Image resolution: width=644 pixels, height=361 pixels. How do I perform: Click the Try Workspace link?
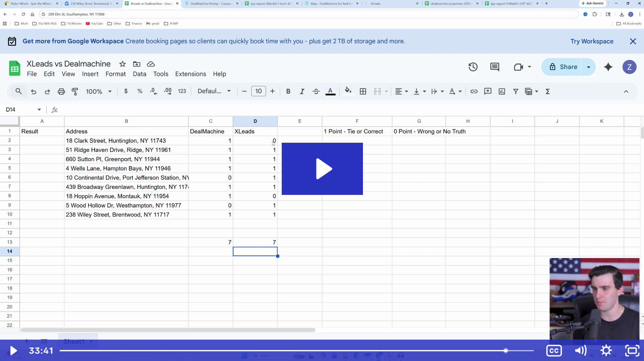592,41
